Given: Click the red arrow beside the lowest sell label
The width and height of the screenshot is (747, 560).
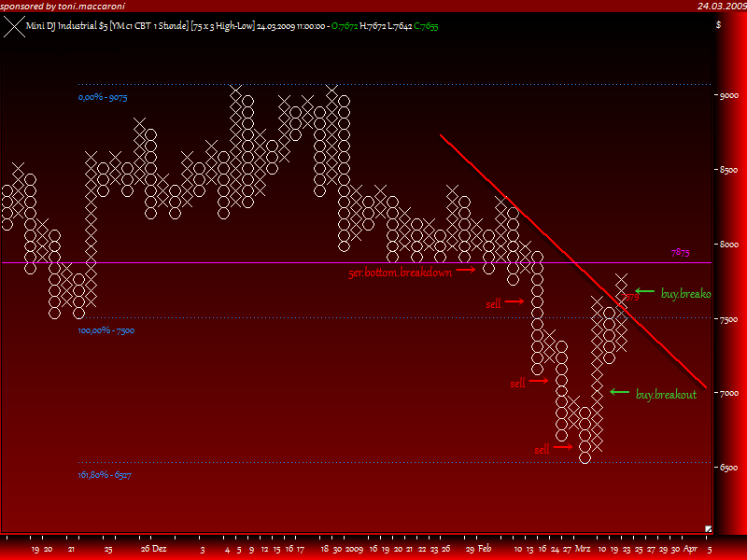Looking at the screenshot, I should [563, 447].
